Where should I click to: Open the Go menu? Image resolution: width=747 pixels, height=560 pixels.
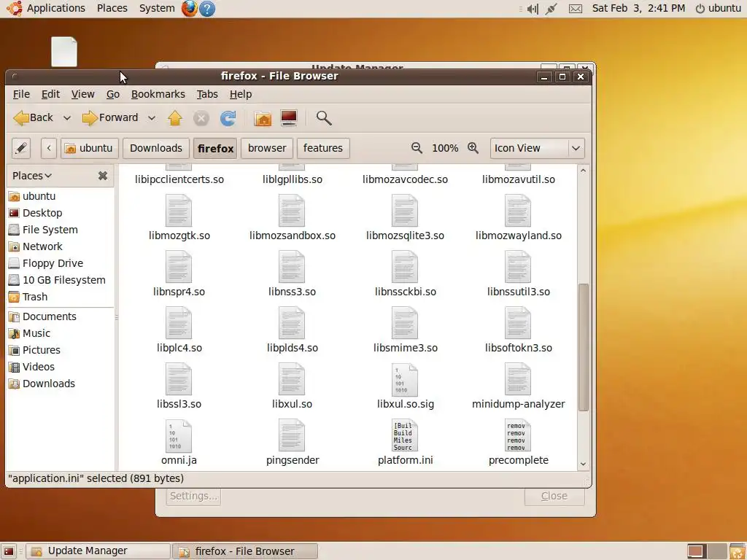pyautogui.click(x=113, y=94)
